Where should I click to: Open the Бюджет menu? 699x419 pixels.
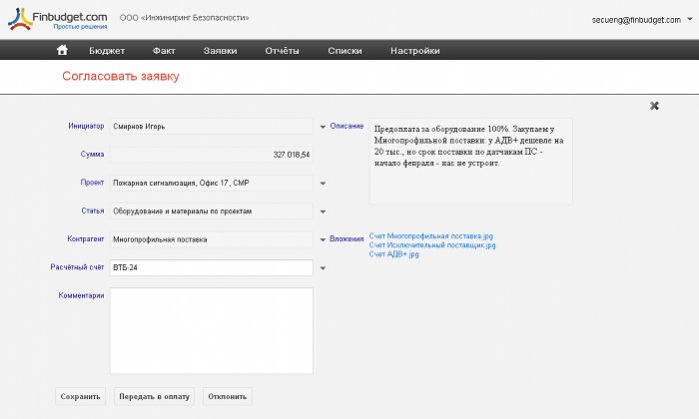(107, 50)
